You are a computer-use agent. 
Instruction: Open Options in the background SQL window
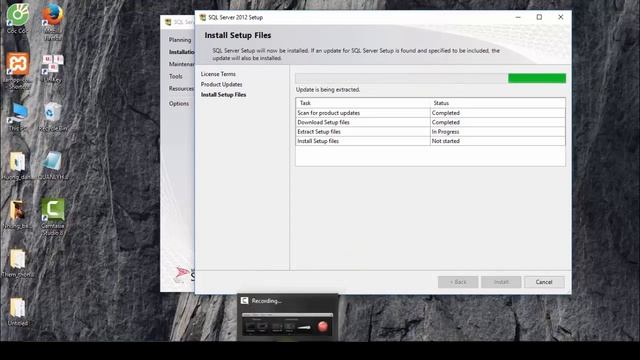(x=179, y=104)
